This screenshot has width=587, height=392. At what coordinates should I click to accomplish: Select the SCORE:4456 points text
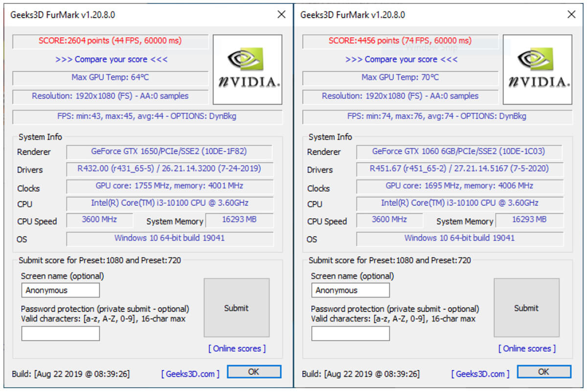[400, 41]
